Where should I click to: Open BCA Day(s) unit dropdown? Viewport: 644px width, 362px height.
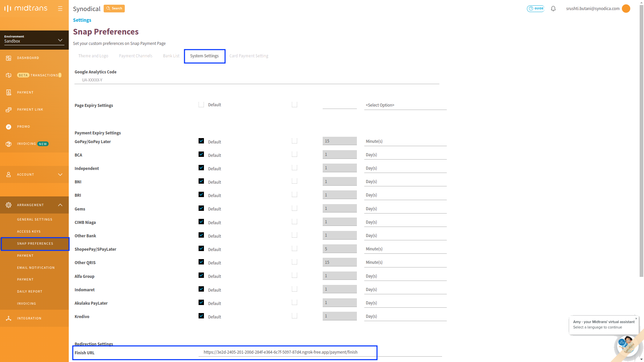pyautogui.click(x=405, y=155)
